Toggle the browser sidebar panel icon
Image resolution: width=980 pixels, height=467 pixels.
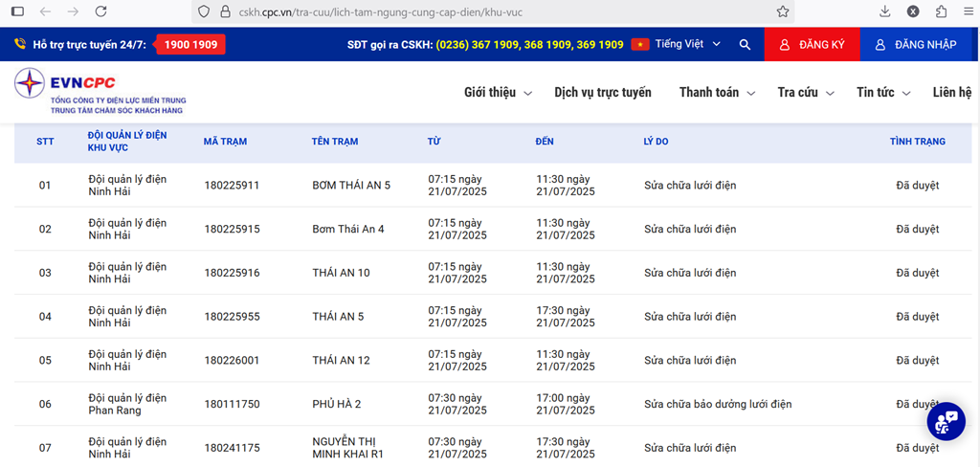(x=17, y=11)
